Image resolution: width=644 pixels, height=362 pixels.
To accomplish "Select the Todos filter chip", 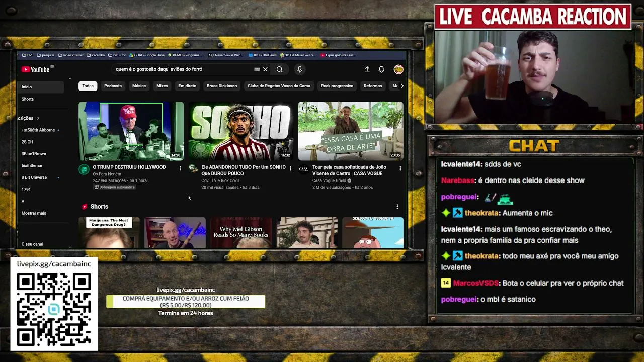I will tap(88, 86).
